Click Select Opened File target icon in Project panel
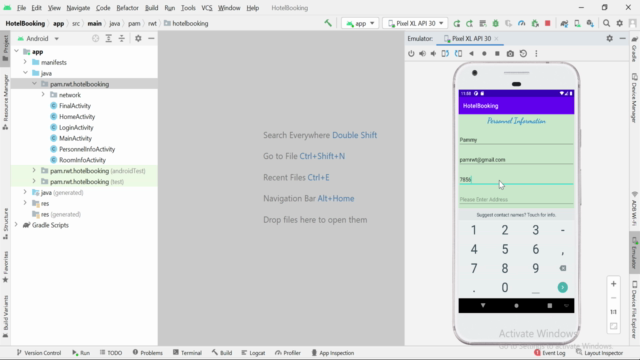Screen dimensions: 640x360 [x=96, y=38]
